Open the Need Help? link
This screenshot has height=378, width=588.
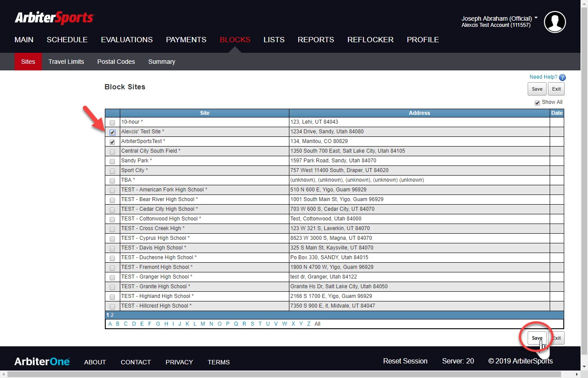(543, 77)
